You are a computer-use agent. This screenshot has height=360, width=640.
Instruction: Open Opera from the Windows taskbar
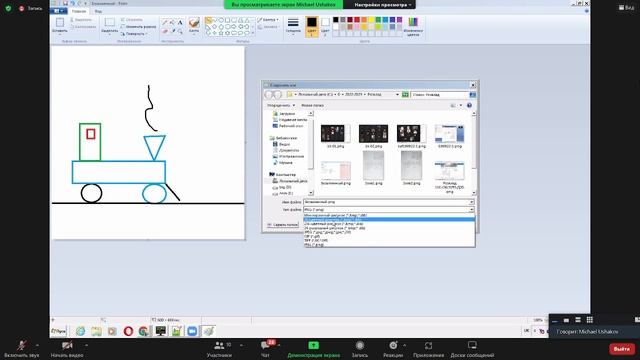click(x=128, y=331)
